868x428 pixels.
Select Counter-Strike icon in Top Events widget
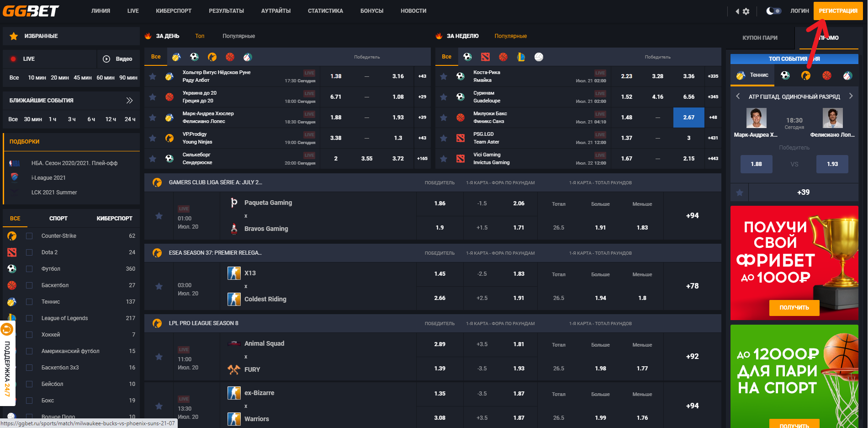[806, 75]
